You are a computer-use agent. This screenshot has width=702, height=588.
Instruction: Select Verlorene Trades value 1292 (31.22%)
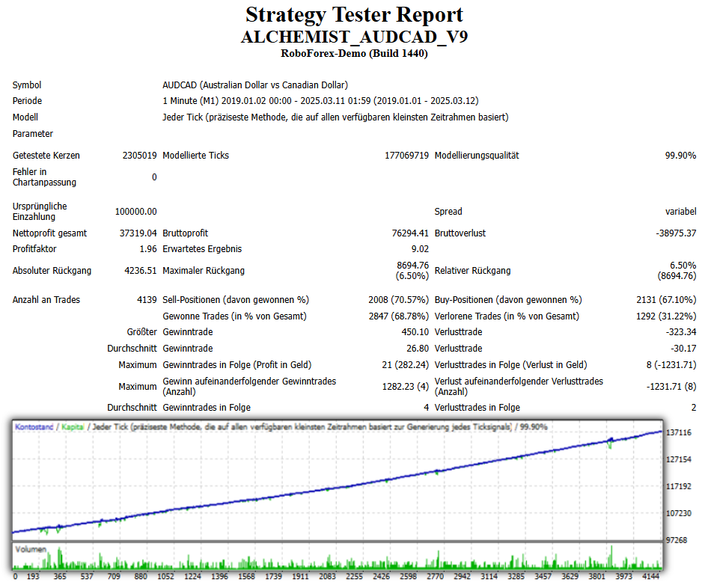pos(666,316)
